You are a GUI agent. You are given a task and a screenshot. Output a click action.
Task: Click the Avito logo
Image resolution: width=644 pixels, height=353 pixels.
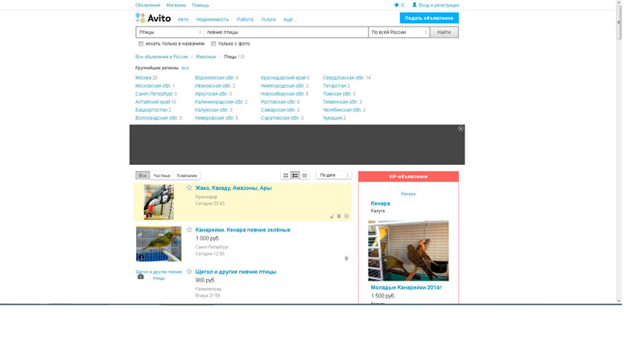[x=153, y=18]
